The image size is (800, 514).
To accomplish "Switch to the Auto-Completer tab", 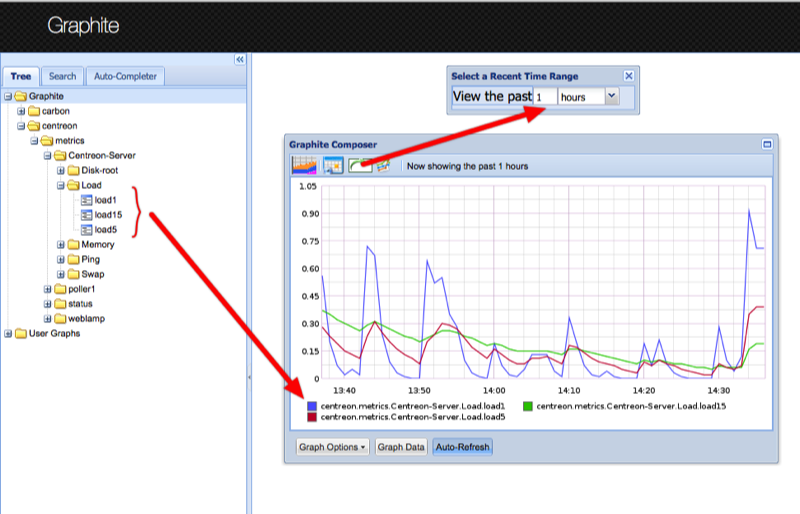I will pos(124,76).
